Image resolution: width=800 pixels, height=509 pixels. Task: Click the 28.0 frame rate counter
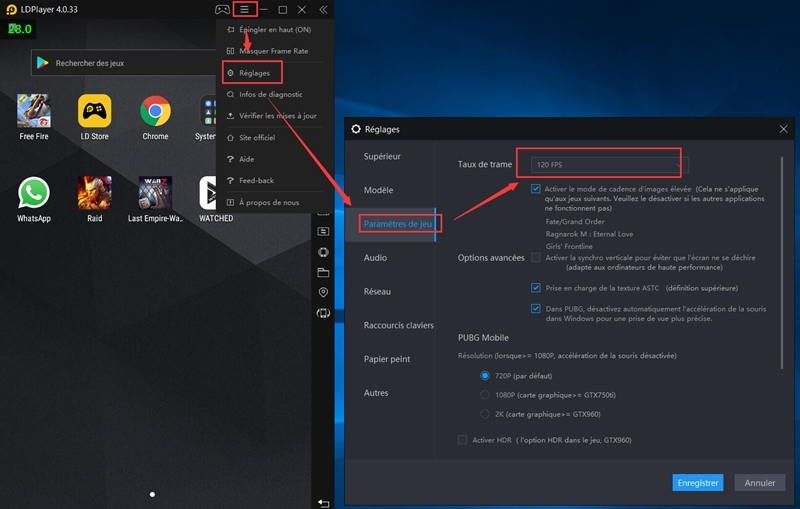pos(20,29)
